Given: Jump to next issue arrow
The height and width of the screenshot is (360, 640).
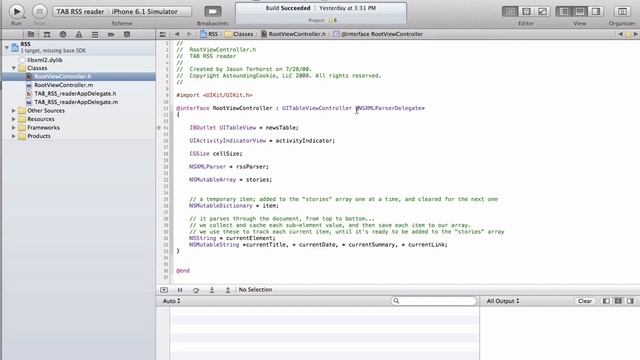Looking at the screenshot, I should pos(636,34).
